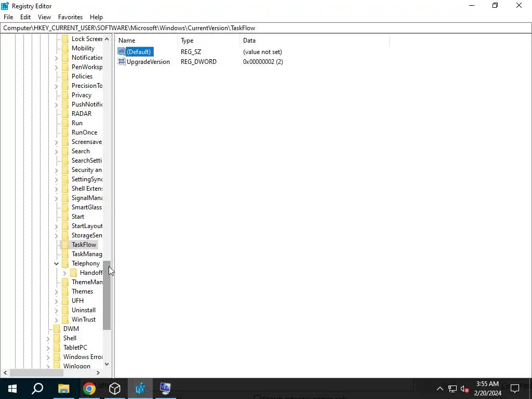Click the tree horizontal scroll right arrow
This screenshot has height=399, width=532.
click(x=98, y=373)
